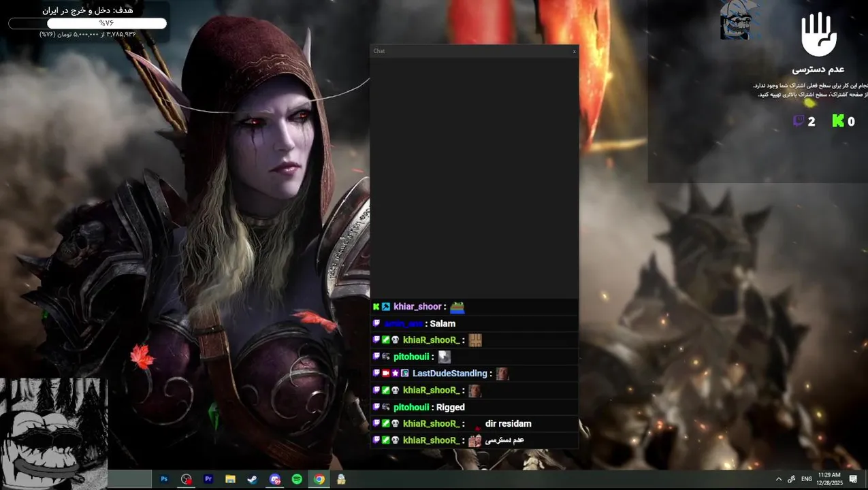868x490 pixels.
Task: Click the 'Rigged' chat message
Action: tap(451, 407)
